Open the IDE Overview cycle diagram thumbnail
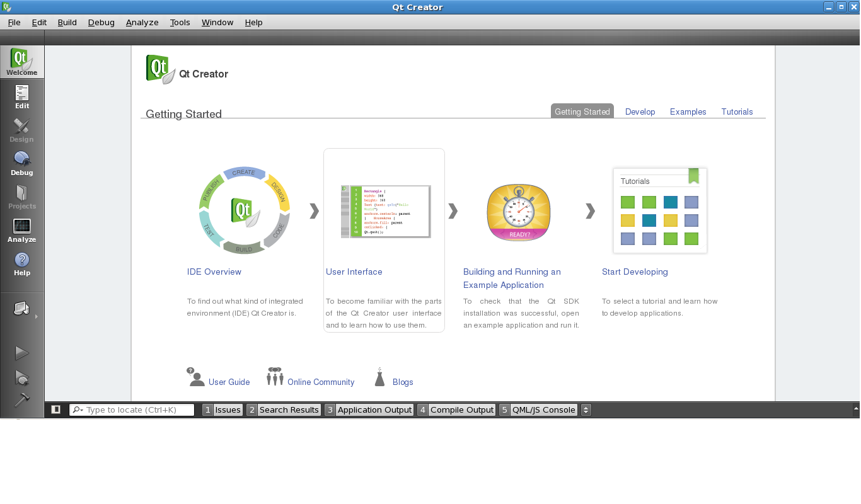861x504 pixels. [244, 210]
